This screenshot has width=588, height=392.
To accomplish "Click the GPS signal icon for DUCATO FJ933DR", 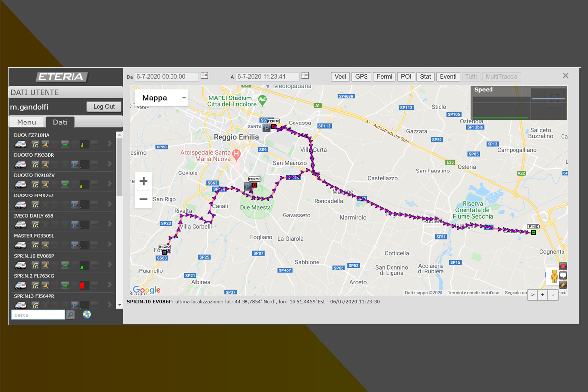I will [35, 164].
